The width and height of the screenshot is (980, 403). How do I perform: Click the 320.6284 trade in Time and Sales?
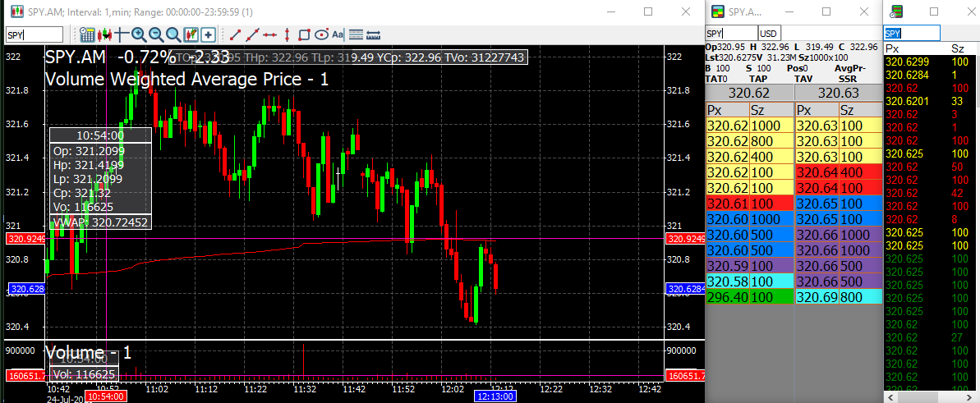932,75
